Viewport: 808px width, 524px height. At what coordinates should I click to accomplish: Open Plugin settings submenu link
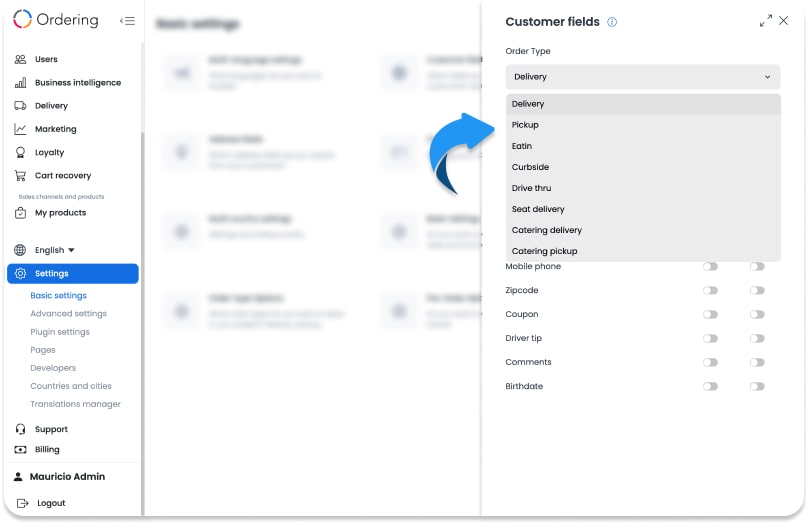[x=60, y=332]
